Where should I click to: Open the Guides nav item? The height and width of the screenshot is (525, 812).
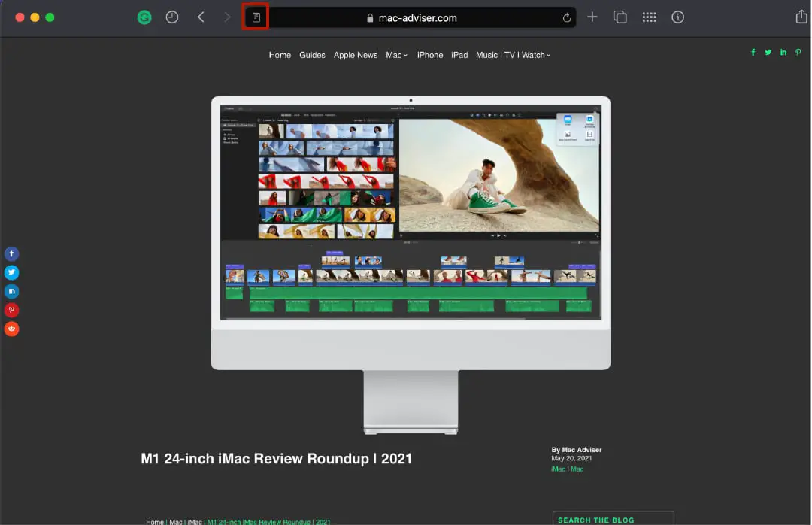312,55
